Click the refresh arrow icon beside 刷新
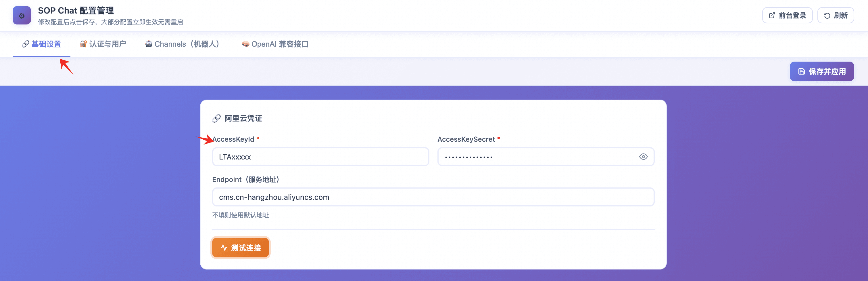868x281 pixels. (x=827, y=16)
